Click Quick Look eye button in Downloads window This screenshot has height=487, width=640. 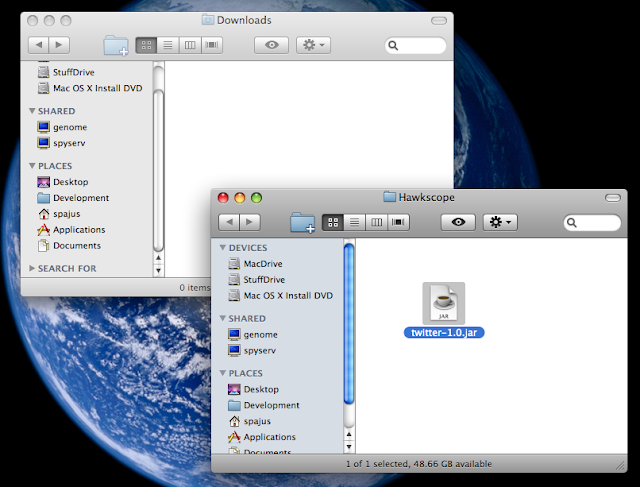(x=271, y=45)
